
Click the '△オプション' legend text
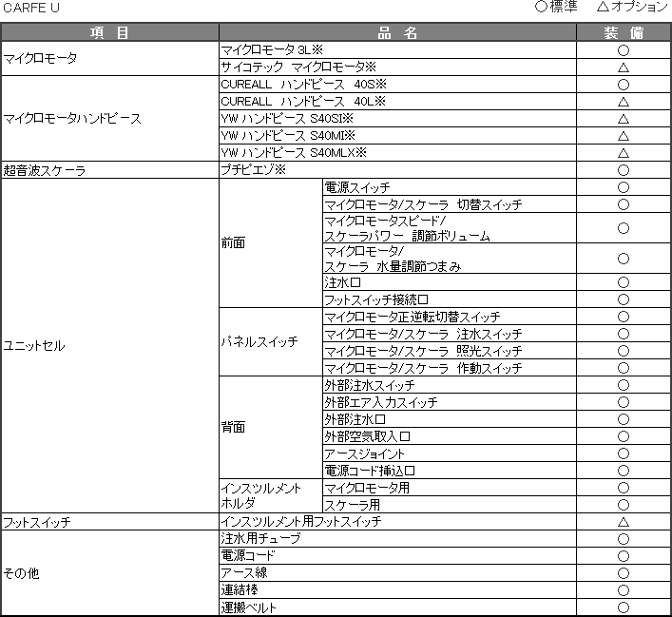pyautogui.click(x=632, y=7)
